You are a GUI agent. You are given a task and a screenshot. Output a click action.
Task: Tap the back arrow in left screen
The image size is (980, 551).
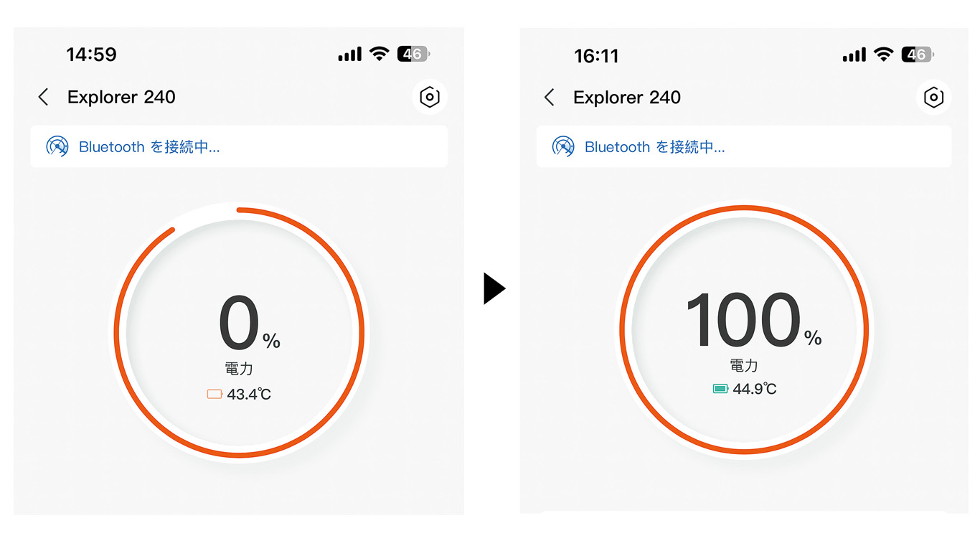click(x=44, y=98)
